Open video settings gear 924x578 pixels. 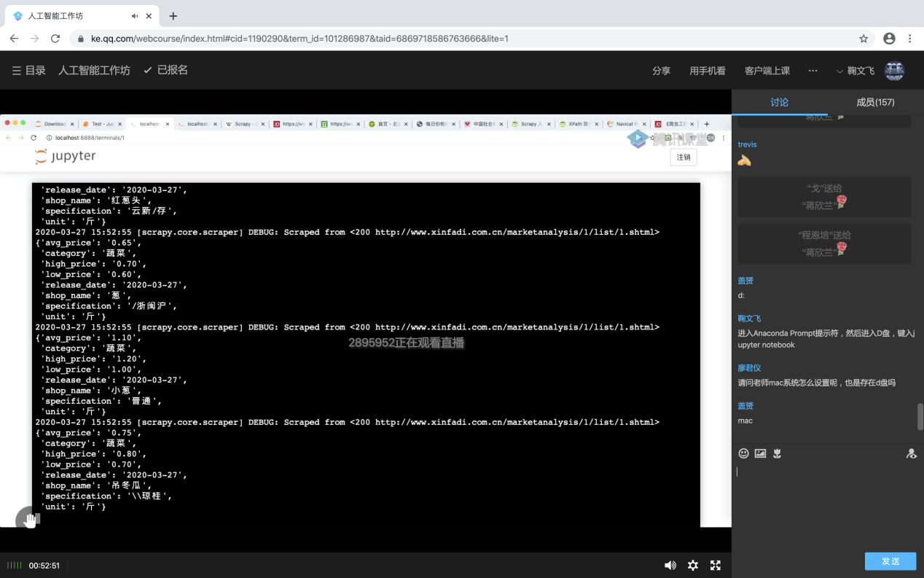pos(693,565)
